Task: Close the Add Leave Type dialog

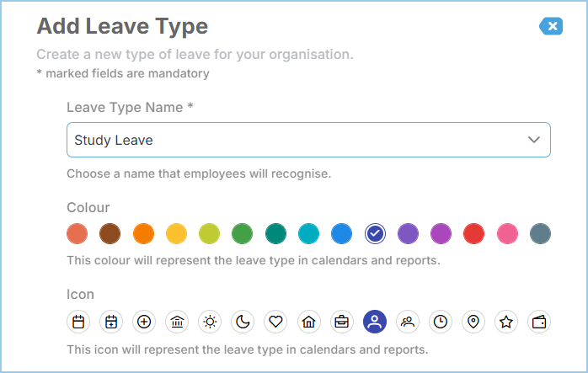Action: (551, 26)
